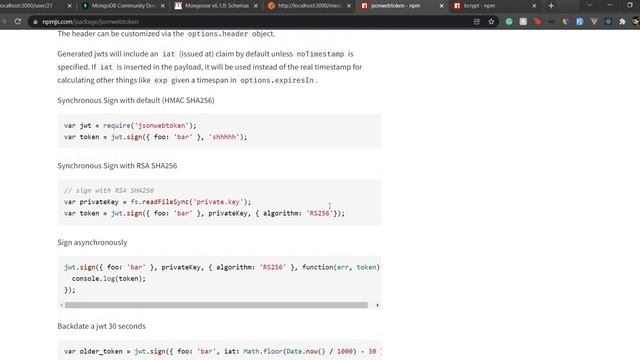Click the icon left of the bookmark star
Viewport: 640px width, 360px height.
coord(476,22)
